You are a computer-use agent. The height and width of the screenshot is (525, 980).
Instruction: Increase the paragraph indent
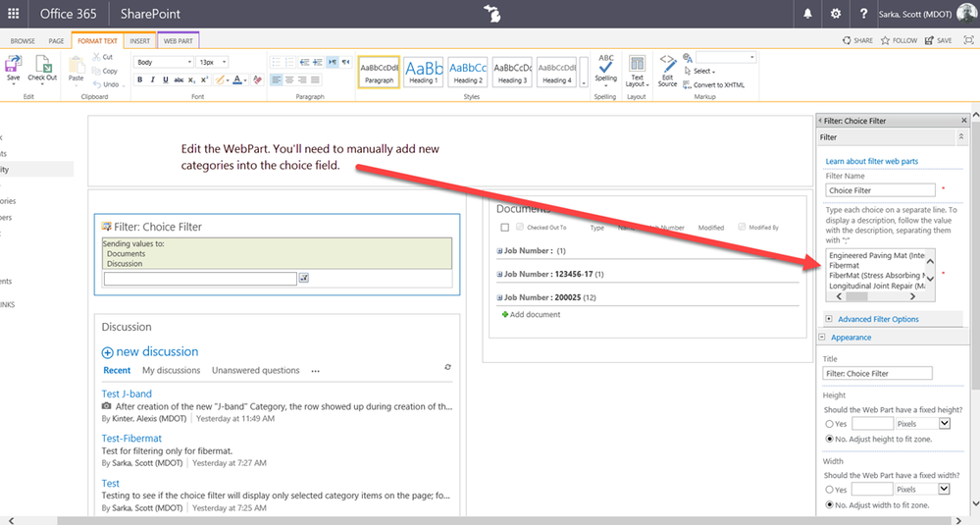click(x=318, y=62)
